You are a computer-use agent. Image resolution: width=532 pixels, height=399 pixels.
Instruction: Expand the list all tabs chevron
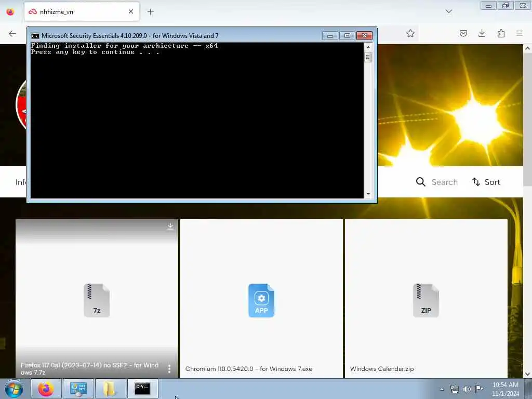(448, 12)
